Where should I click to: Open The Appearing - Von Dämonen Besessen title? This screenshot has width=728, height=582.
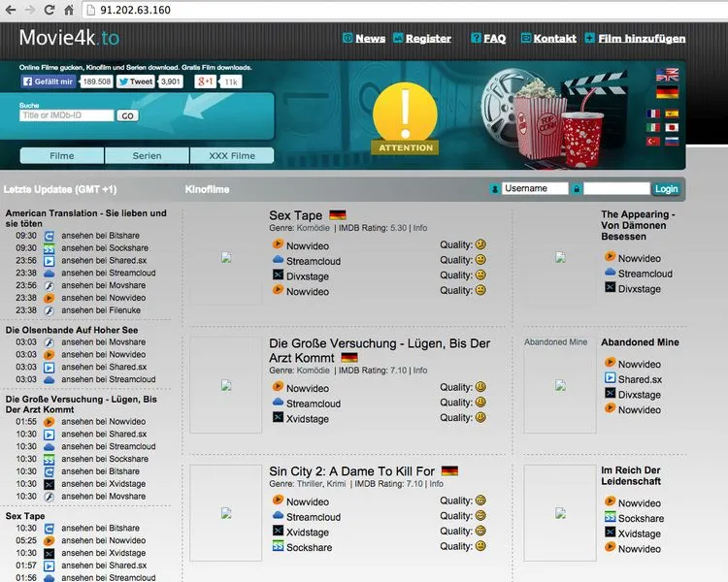[x=638, y=226]
